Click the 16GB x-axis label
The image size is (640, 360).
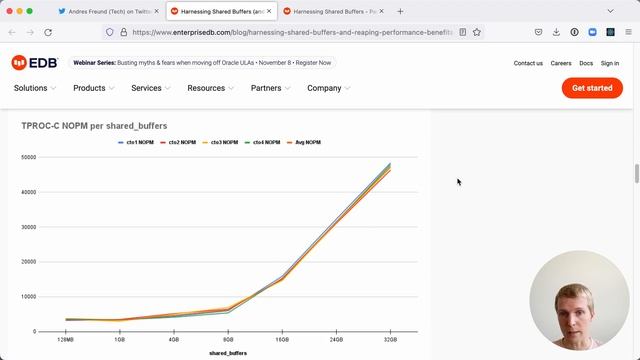coord(282,340)
